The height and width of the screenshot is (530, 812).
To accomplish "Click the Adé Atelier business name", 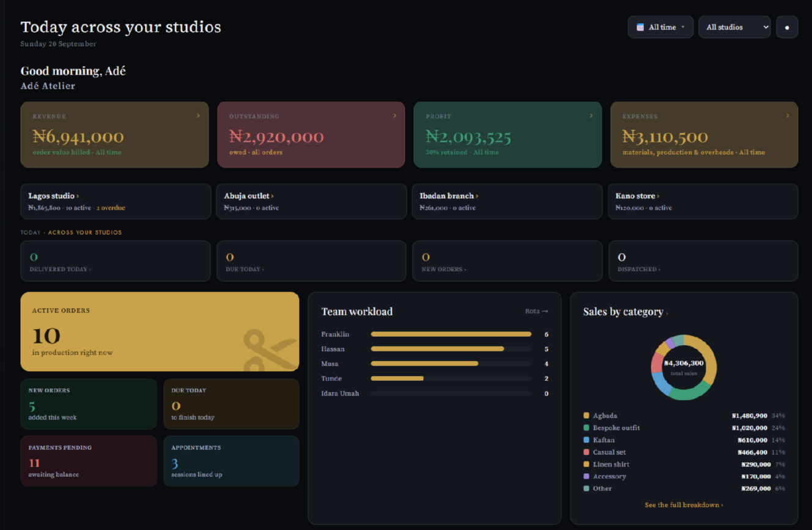I will tap(48, 86).
